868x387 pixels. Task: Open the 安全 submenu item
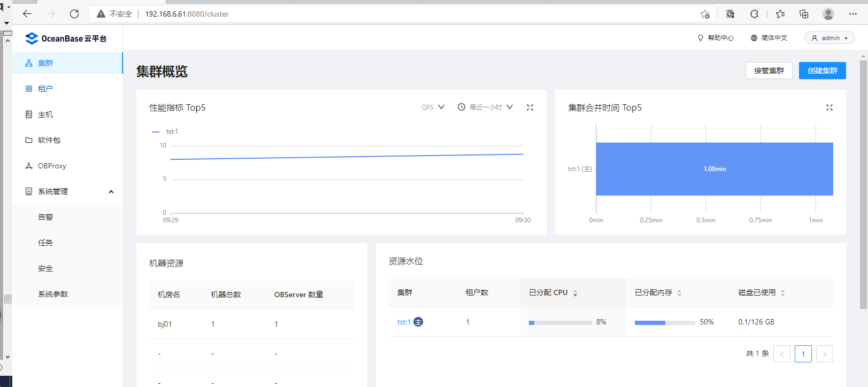pos(67,268)
